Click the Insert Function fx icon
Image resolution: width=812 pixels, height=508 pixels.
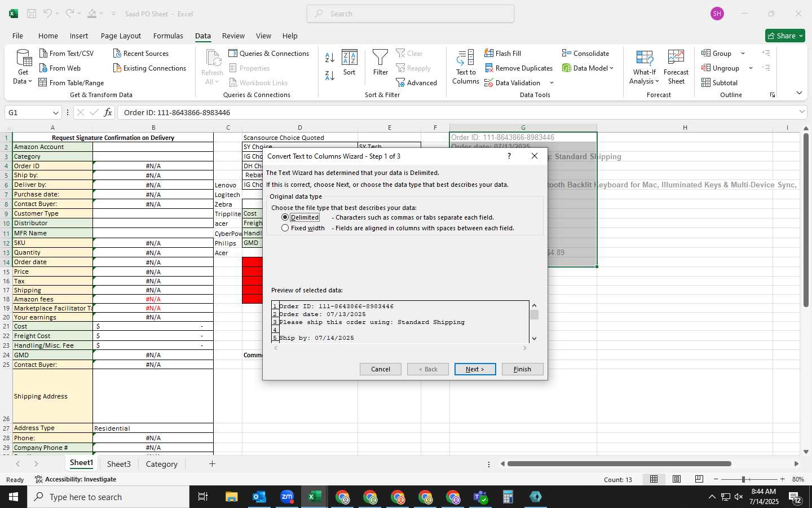(x=108, y=112)
